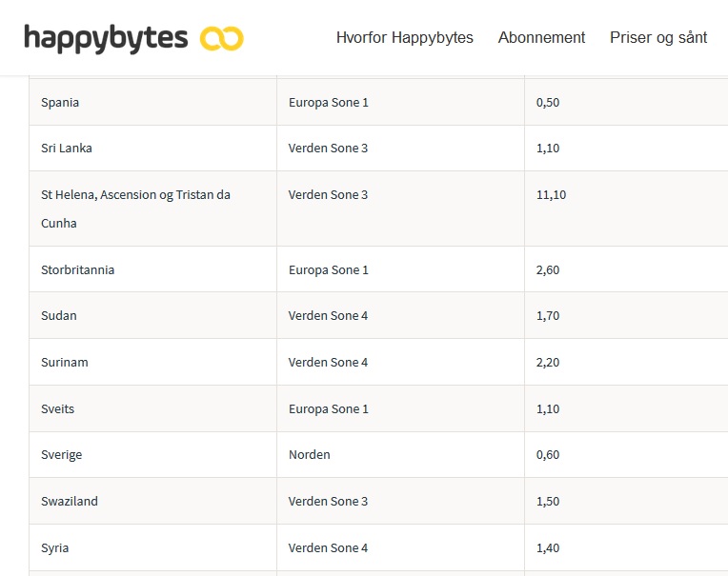
Task: Select the Spania country cell
Action: coord(152,102)
